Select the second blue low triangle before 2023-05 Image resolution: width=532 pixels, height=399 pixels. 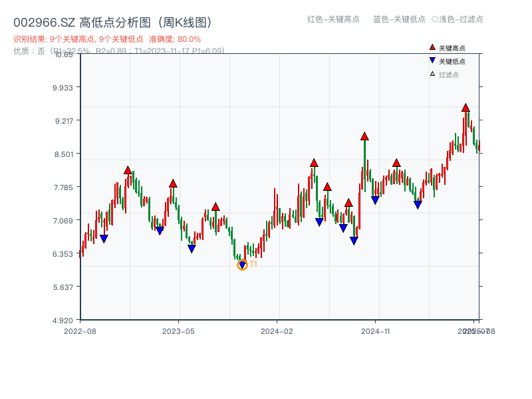160,231
